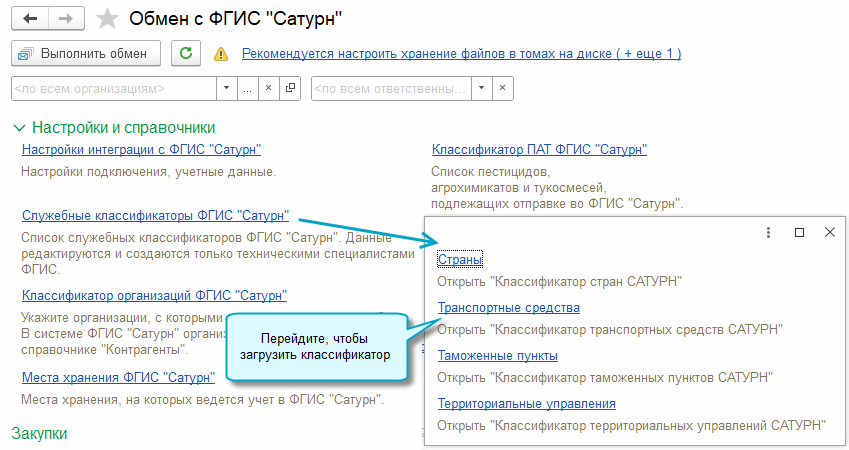Clear the organization filter with X

(x=268, y=88)
